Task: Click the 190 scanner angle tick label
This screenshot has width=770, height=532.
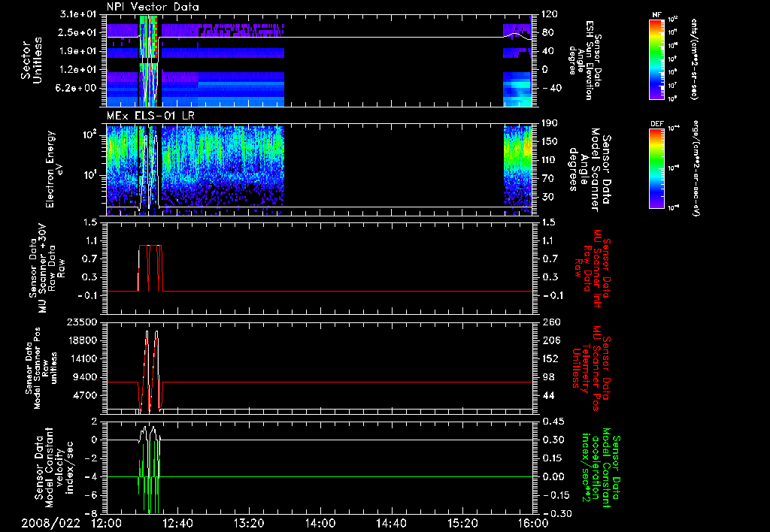Action: [550, 123]
